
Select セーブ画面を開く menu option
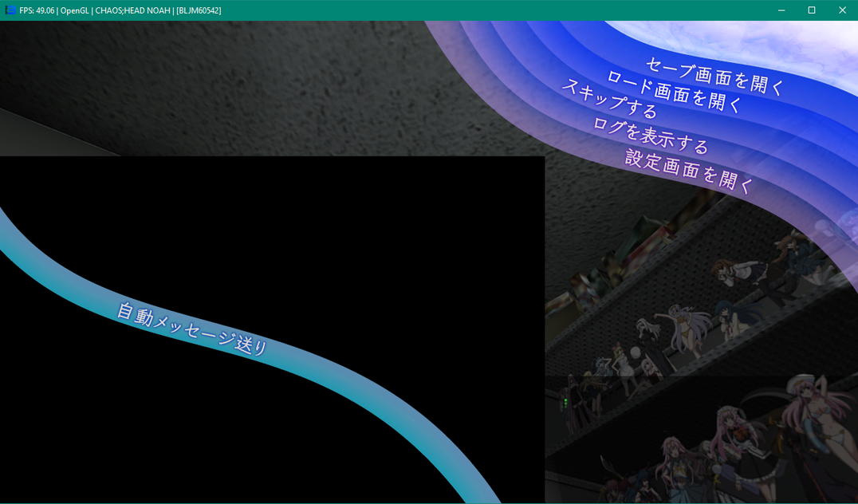(715, 76)
